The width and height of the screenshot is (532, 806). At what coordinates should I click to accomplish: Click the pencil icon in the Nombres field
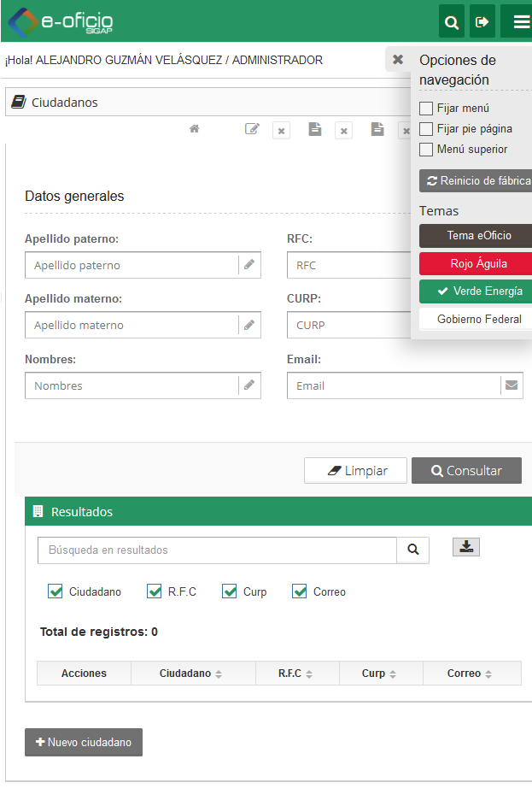click(249, 385)
